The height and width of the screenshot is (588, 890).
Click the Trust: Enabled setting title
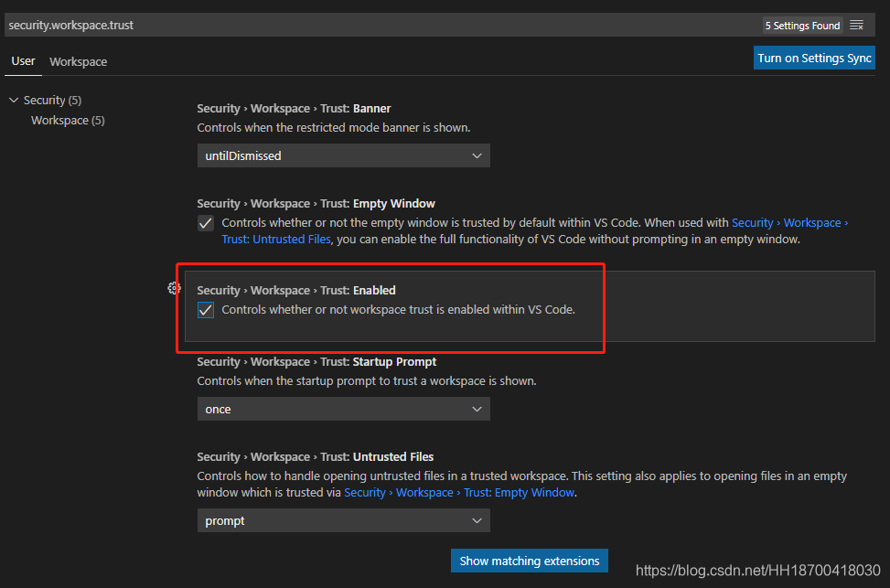tap(296, 290)
